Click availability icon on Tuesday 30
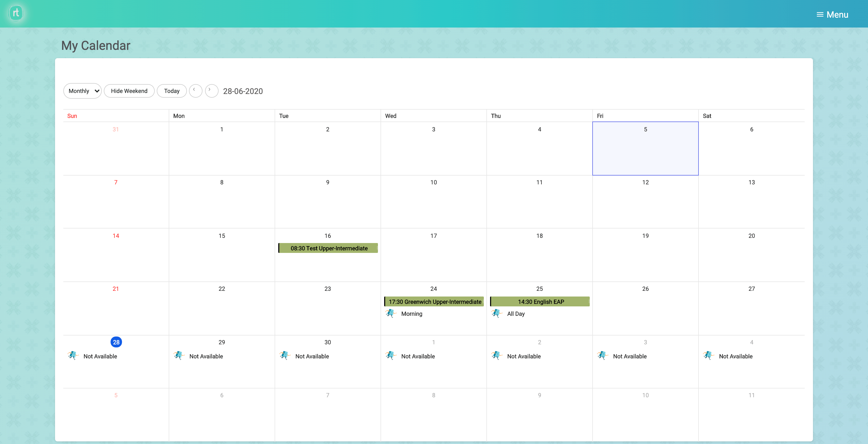Image resolution: width=868 pixels, height=444 pixels. point(285,355)
